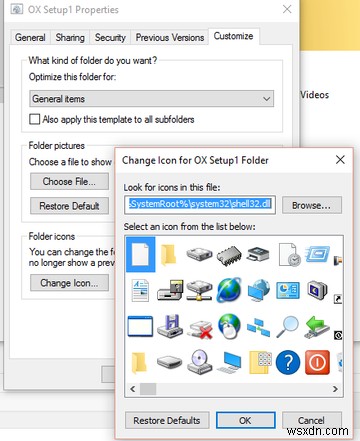Select the floppy drive computer icon
Viewport: 360px width, 441px height.
[170, 291]
